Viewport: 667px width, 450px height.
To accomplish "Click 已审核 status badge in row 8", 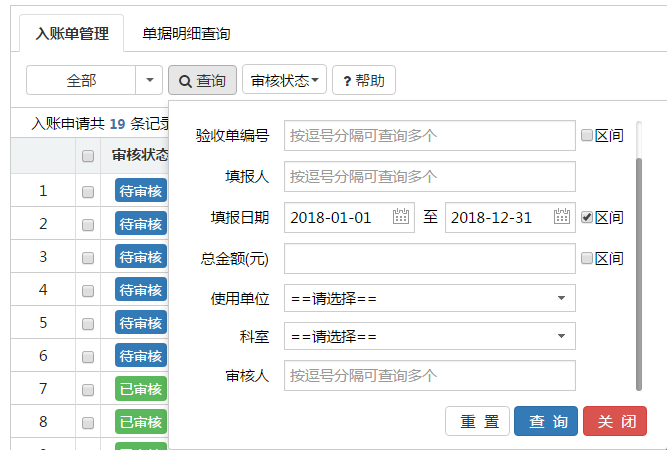I will pyautogui.click(x=141, y=421).
